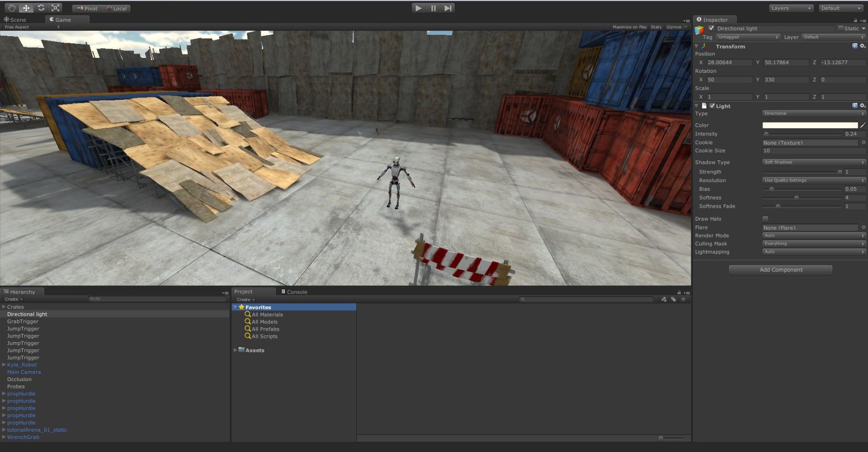Switch to the Console tab
The width and height of the screenshot is (868, 452).
[x=294, y=292]
